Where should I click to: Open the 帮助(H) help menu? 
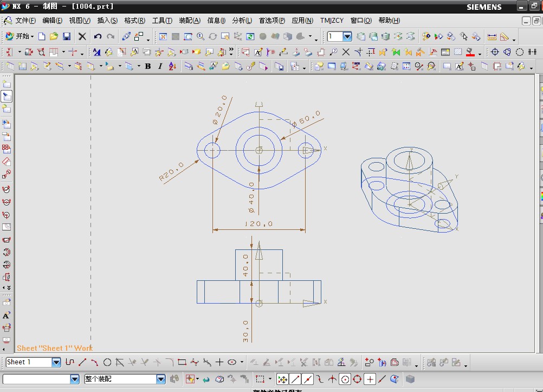[x=389, y=21]
